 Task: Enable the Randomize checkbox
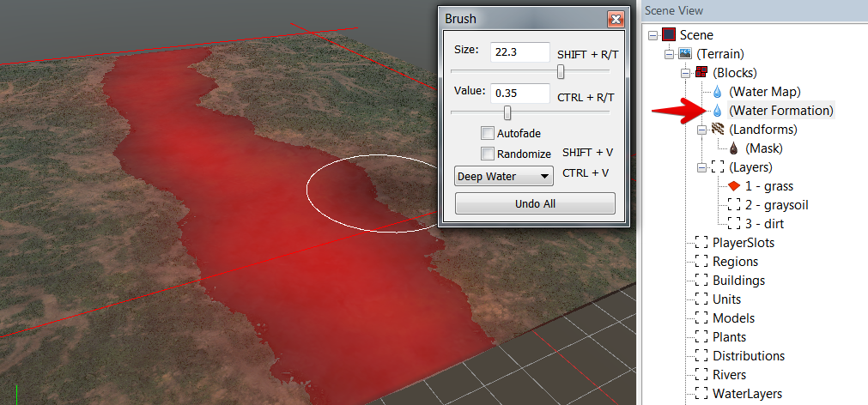488,154
